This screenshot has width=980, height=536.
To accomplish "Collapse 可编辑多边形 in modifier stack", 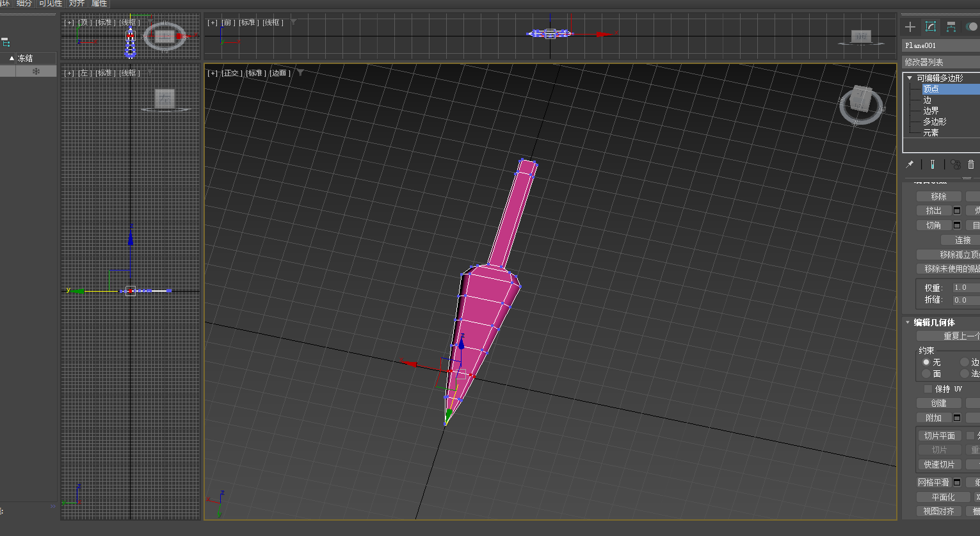I will coord(910,78).
